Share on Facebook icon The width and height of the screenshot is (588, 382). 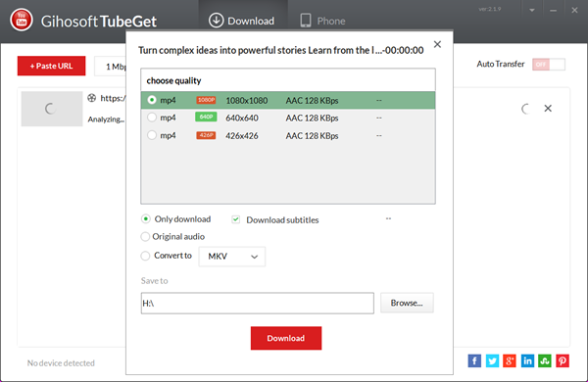pos(474,361)
